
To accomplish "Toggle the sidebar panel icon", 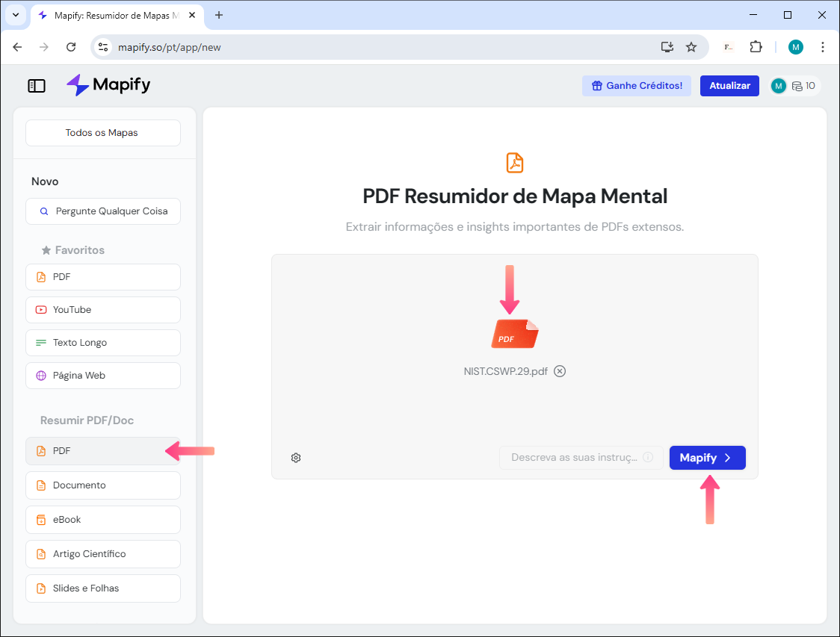I will [37, 86].
